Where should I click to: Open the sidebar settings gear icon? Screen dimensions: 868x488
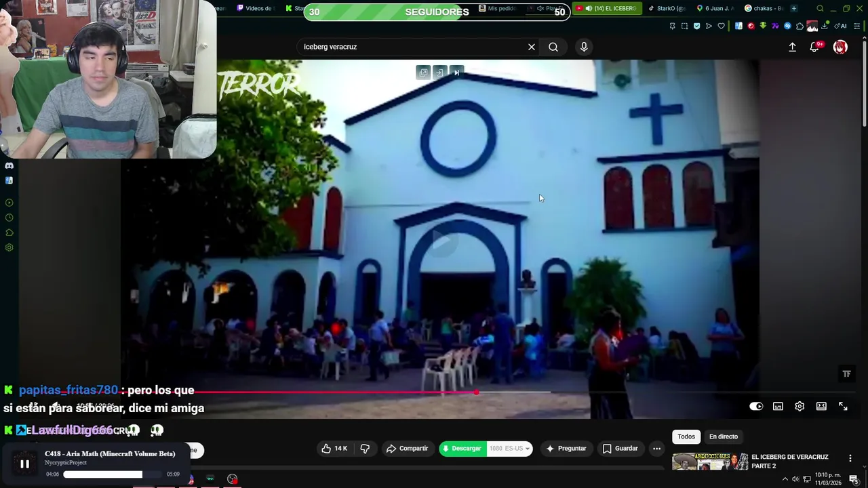[x=9, y=247]
